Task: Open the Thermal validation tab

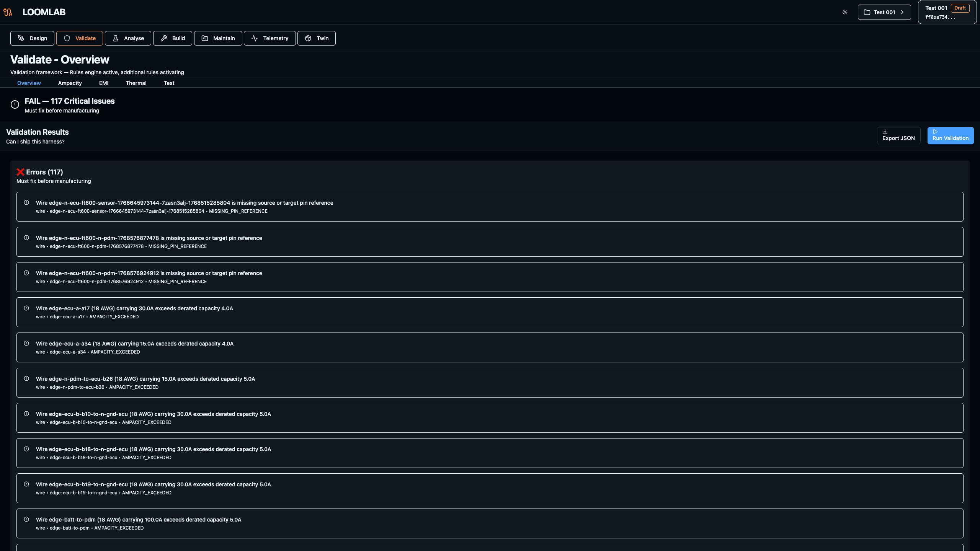Action: [x=136, y=83]
